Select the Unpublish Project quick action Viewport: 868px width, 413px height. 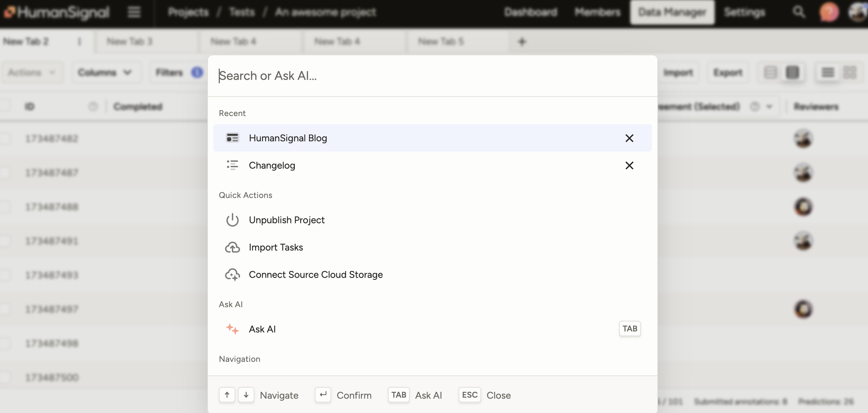coord(286,220)
